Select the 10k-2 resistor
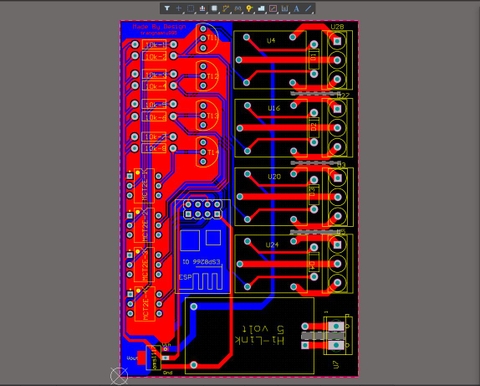This screenshot has width=480, height=386. [x=154, y=56]
